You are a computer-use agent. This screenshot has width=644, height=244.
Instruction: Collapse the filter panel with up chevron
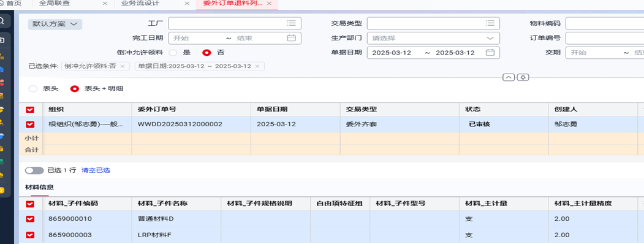(509, 77)
